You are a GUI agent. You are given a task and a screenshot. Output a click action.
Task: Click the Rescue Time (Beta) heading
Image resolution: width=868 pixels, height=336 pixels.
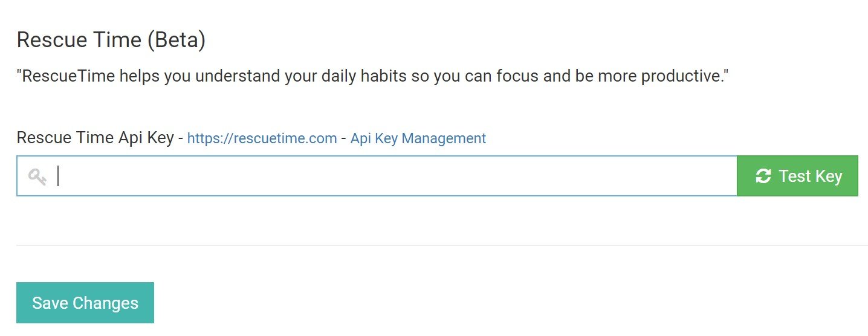[x=111, y=40]
